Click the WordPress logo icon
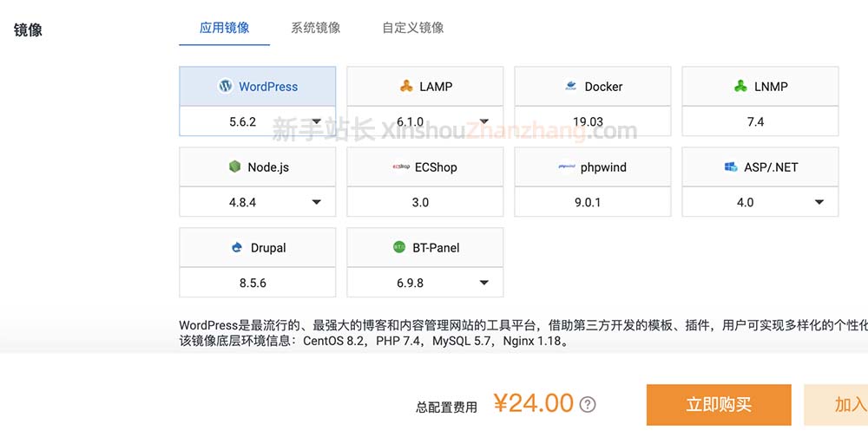This screenshot has height=437, width=868. [226, 87]
